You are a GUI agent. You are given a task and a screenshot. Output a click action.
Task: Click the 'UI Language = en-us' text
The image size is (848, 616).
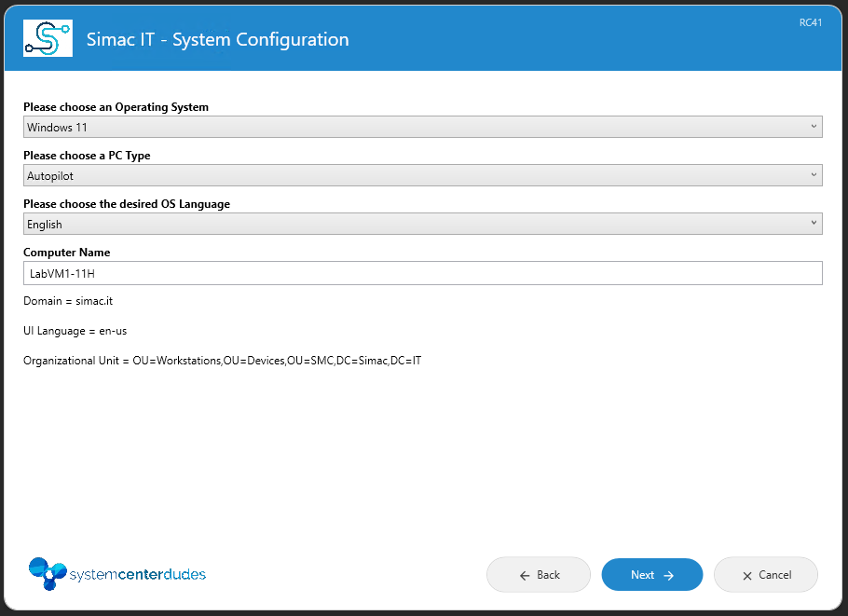pos(75,331)
